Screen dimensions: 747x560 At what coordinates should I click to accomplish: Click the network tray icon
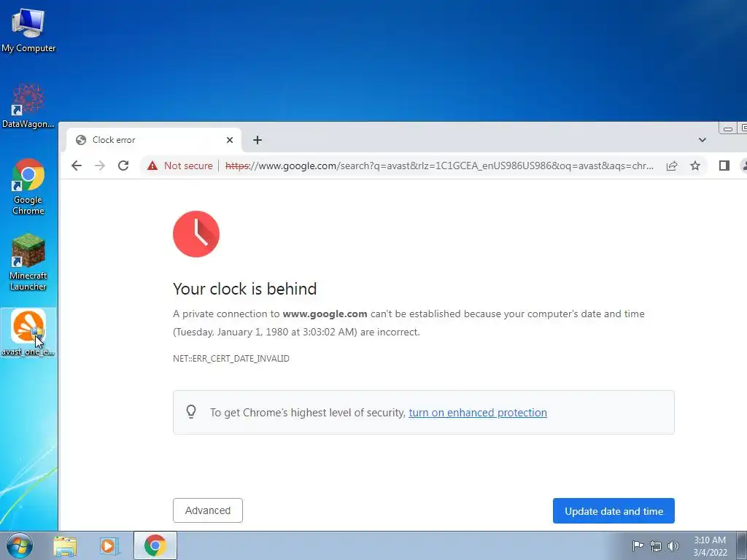pyautogui.click(x=656, y=546)
